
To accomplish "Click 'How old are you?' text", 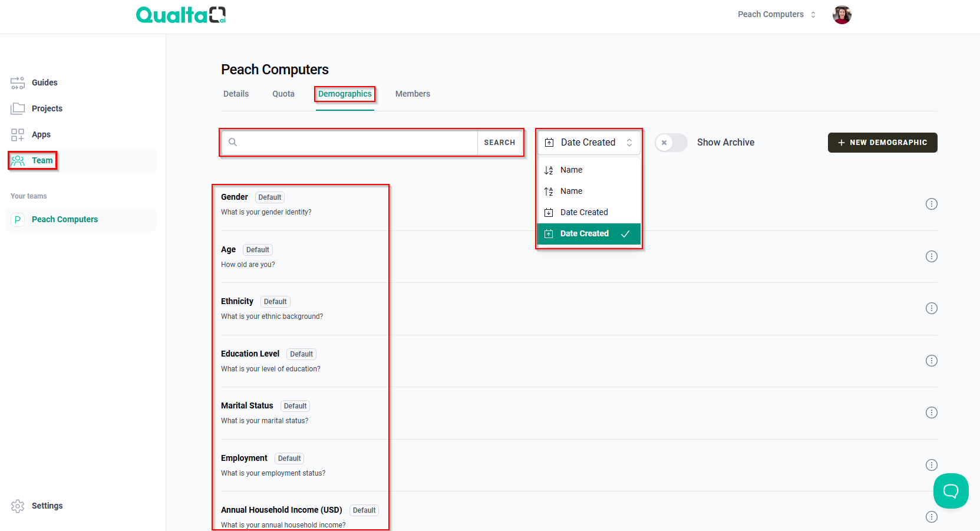I will click(x=248, y=265).
